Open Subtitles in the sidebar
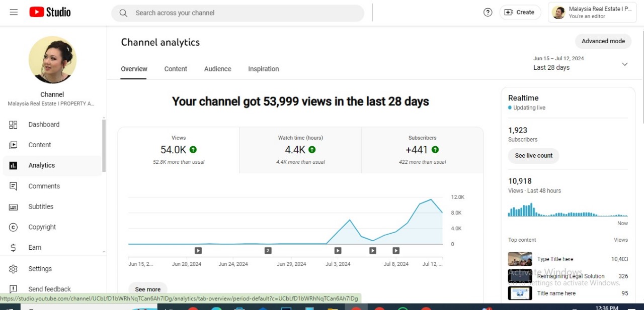Viewport: 644px width, 310px height. (41, 206)
